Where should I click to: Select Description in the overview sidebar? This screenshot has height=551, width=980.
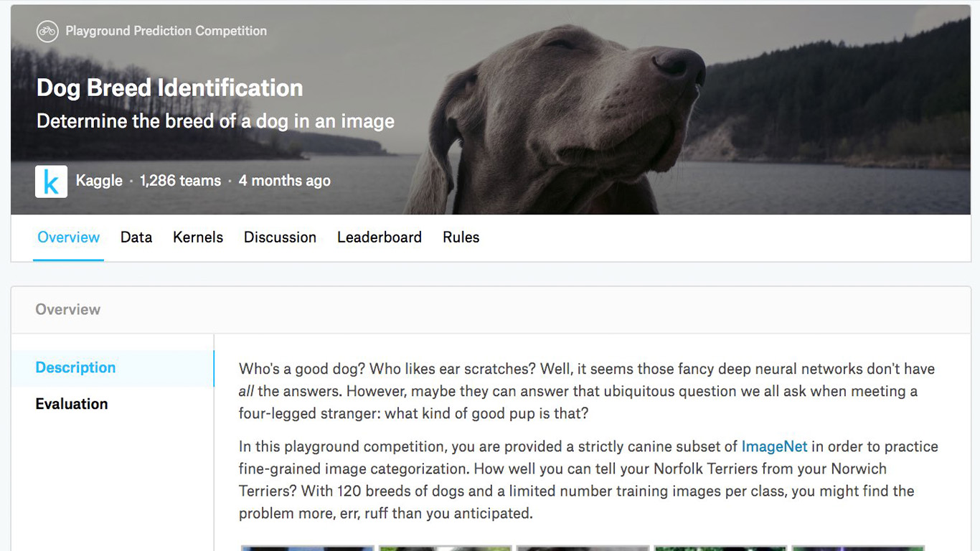pyautogui.click(x=75, y=367)
